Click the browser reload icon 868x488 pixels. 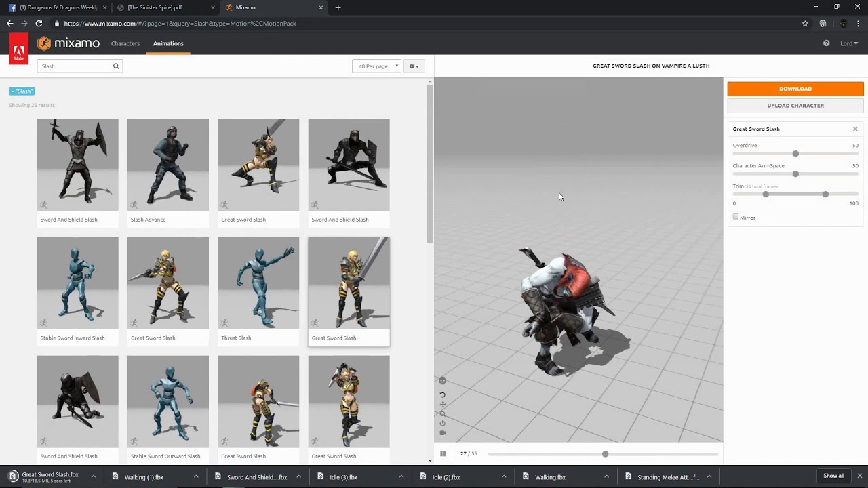coord(39,24)
